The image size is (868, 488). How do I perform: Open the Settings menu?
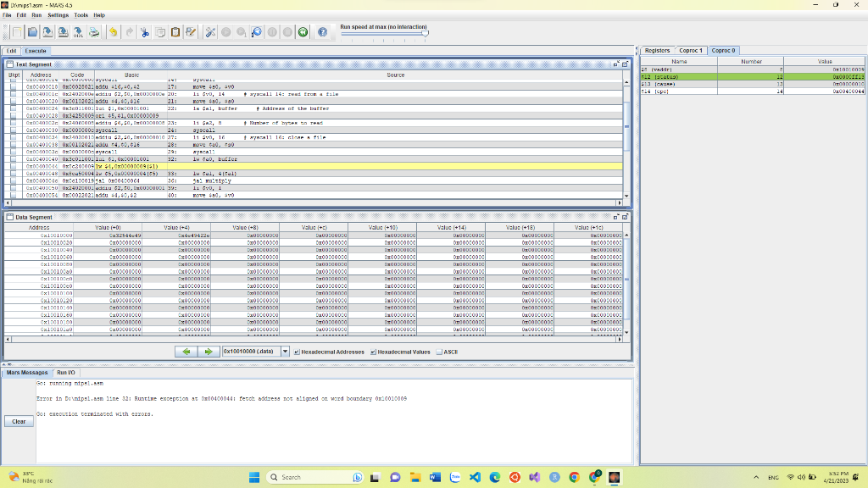58,15
